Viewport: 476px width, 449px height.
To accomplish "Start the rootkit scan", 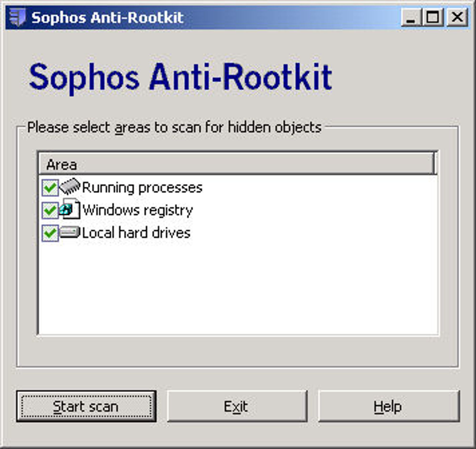I will [x=86, y=407].
